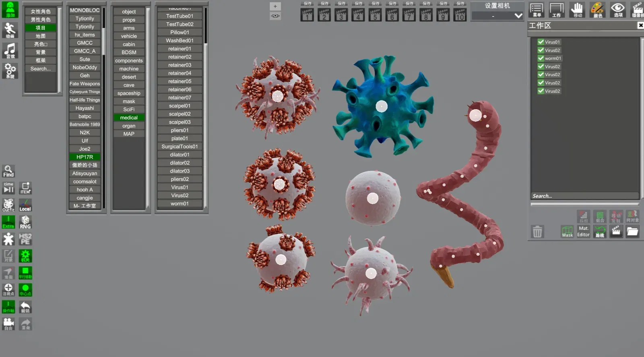This screenshot has width=644, height=357.
Task: Click the blue virus model center handle
Action: tap(382, 106)
